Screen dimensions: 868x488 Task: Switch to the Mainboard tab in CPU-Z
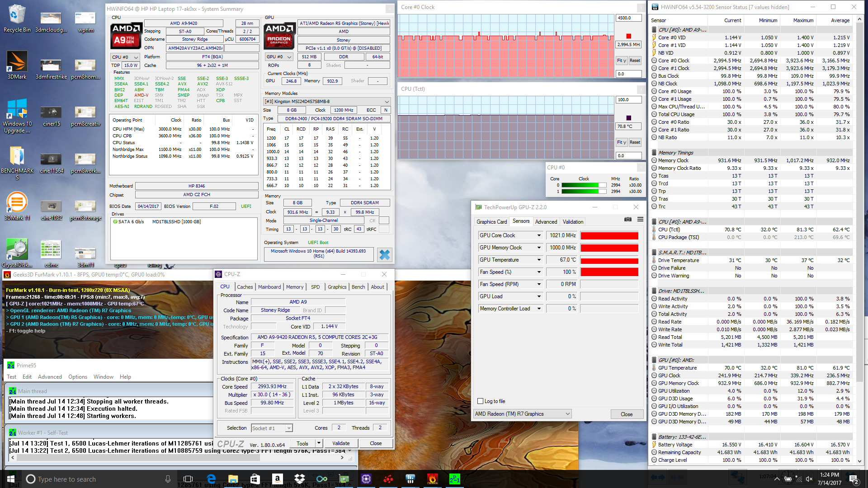pyautogui.click(x=269, y=287)
